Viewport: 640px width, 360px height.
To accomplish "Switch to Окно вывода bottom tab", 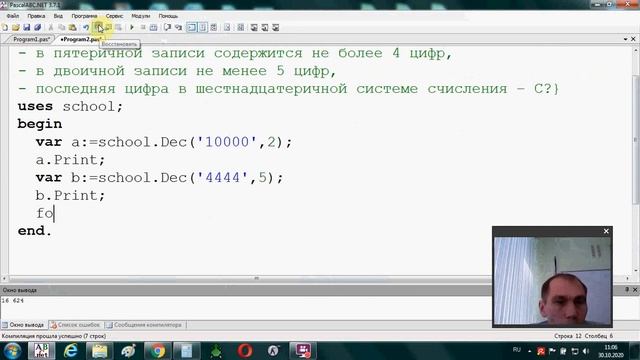I will click(23, 325).
